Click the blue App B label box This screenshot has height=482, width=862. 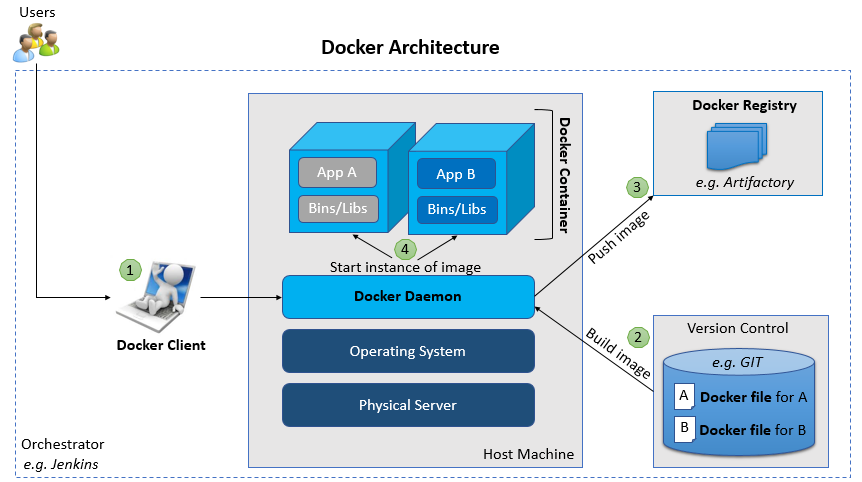point(456,174)
